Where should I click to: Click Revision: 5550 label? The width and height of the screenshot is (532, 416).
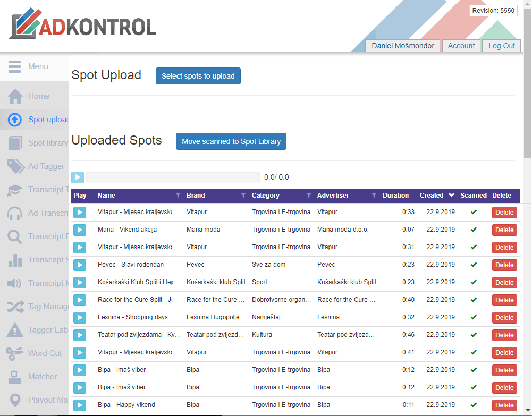[493, 11]
